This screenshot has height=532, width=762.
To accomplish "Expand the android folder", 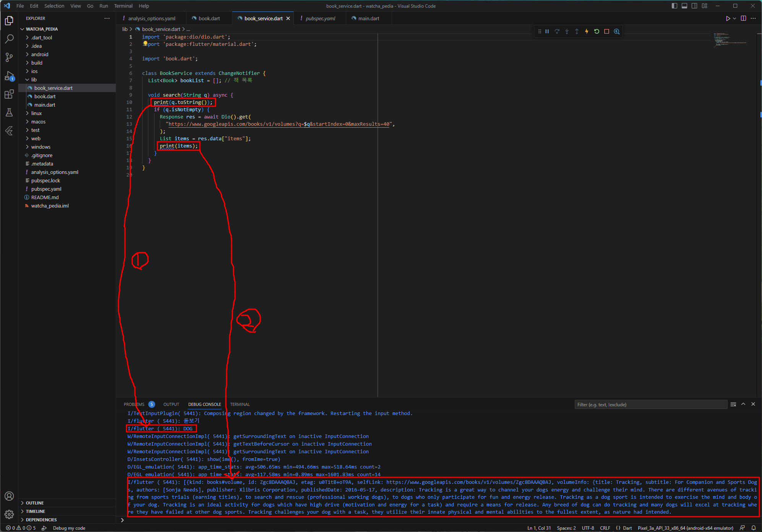I will 40,54.
